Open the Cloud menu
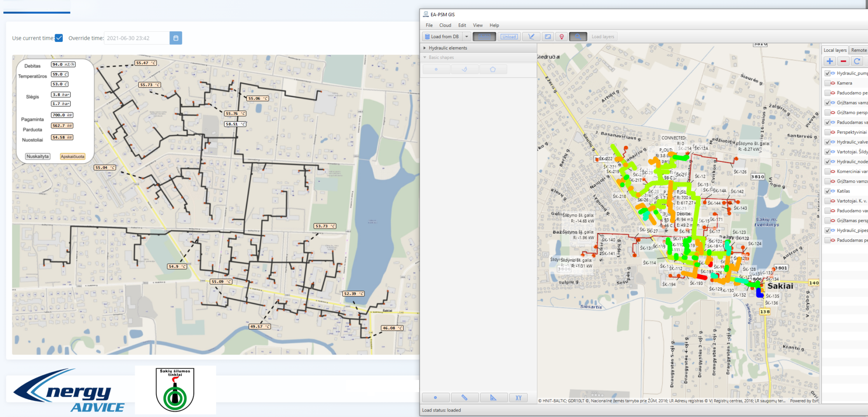The height and width of the screenshot is (417, 868). 445,25
